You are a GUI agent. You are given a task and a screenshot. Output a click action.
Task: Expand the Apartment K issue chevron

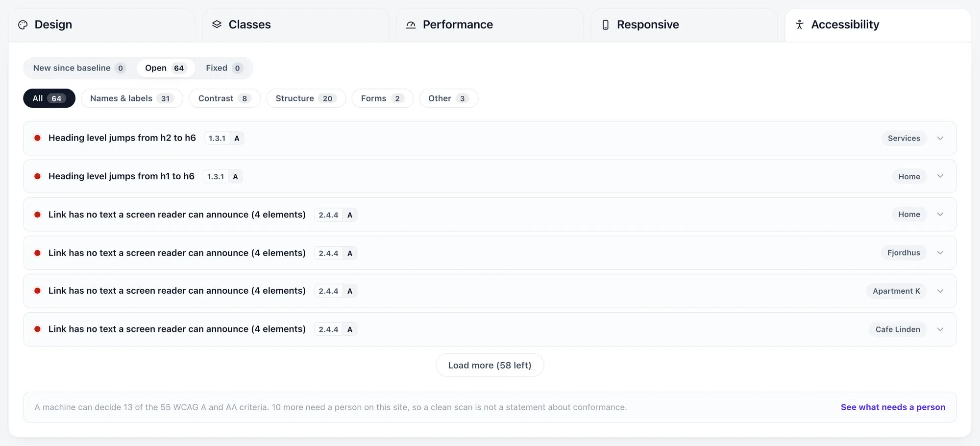point(940,291)
